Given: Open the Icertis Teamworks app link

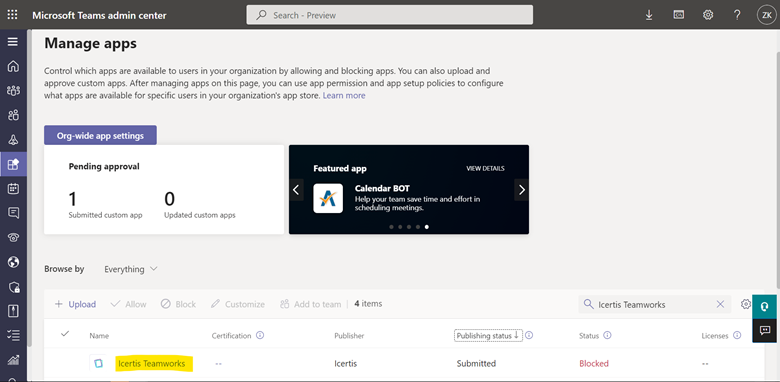Looking at the screenshot, I should (x=152, y=364).
